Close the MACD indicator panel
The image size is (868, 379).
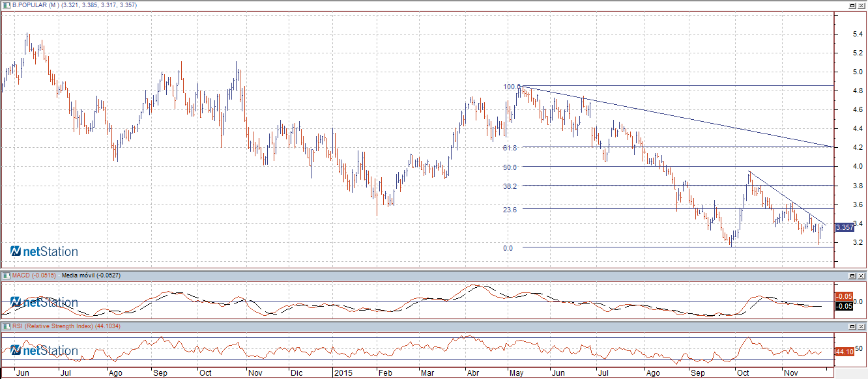pyautogui.click(x=861, y=276)
